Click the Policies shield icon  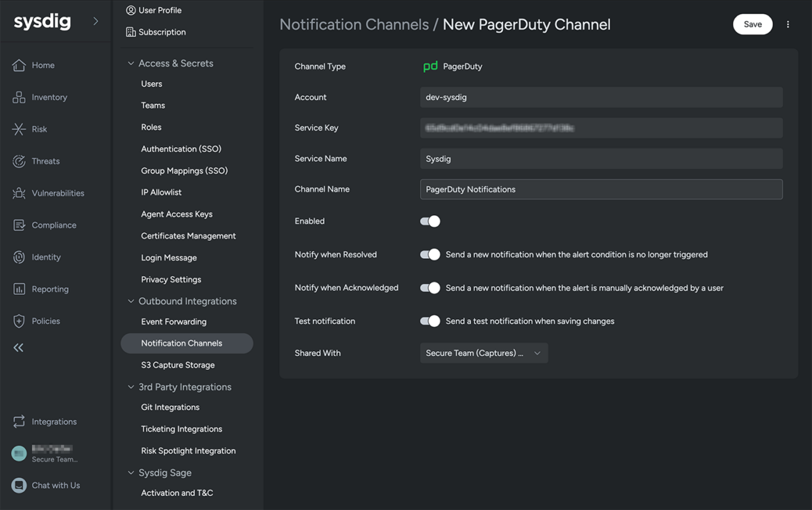[x=19, y=321]
